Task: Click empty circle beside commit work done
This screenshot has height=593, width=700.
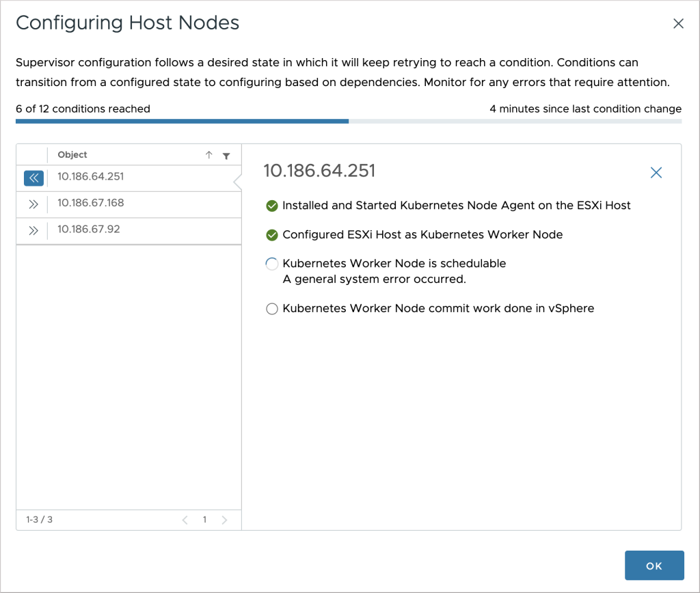Action: point(272,309)
